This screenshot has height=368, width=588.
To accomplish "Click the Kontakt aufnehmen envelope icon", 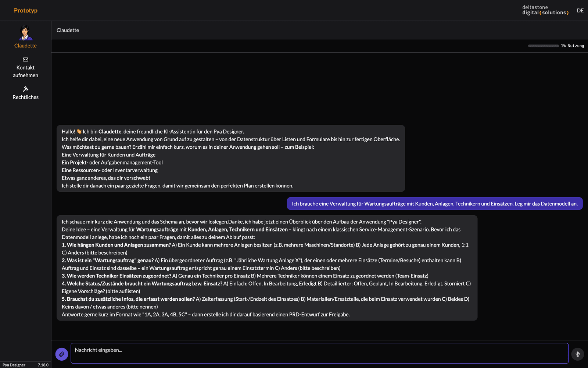I will pos(25,59).
